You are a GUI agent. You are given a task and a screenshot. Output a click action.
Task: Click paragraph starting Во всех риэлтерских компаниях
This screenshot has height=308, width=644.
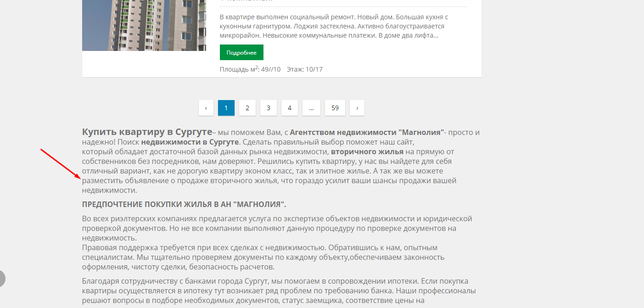(x=277, y=228)
